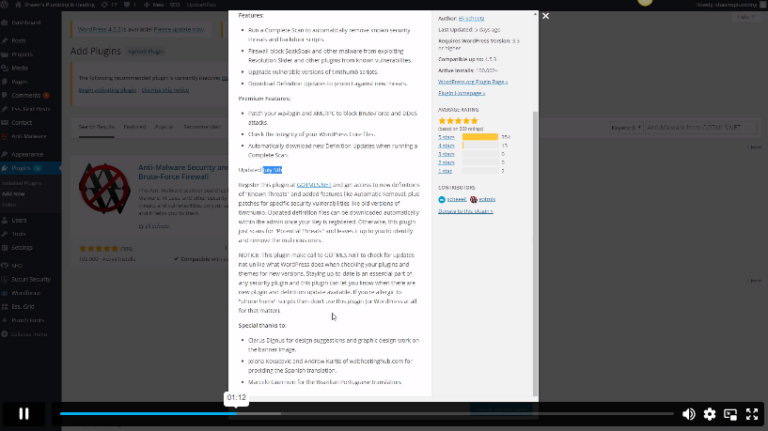The image size is (768, 431).
Task: Enable picture-in-picture mode icon
Action: [x=730, y=414]
